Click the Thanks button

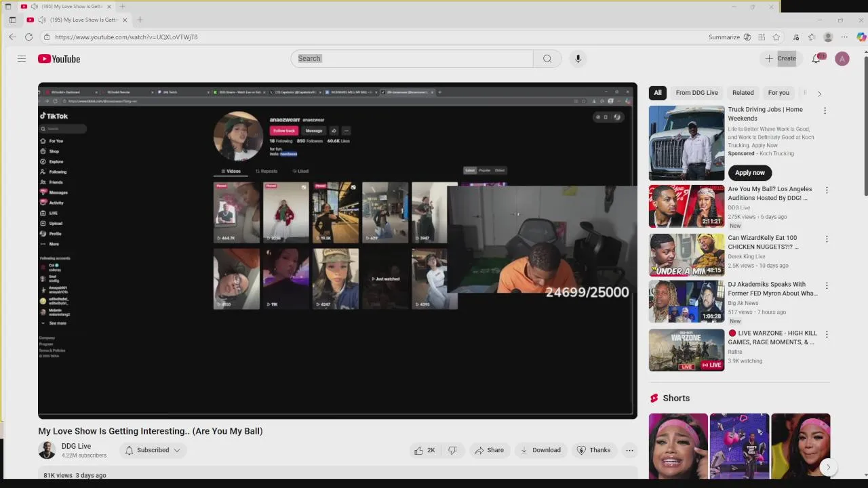click(x=593, y=450)
